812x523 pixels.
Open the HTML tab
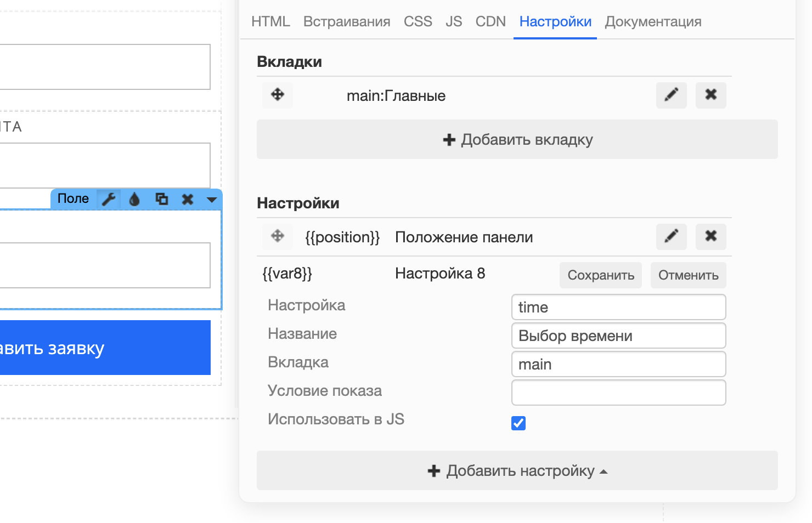[270, 21]
